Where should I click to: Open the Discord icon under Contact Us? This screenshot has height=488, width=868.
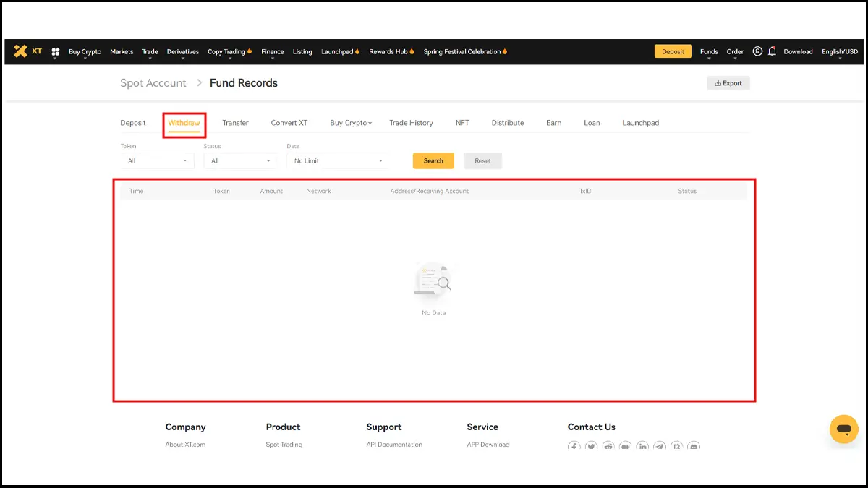pyautogui.click(x=693, y=447)
